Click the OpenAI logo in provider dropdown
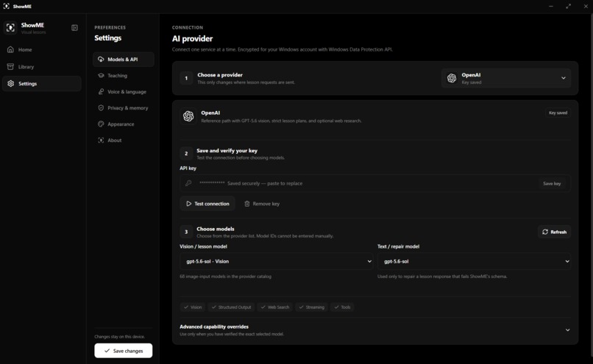This screenshot has width=593, height=364. [x=452, y=78]
